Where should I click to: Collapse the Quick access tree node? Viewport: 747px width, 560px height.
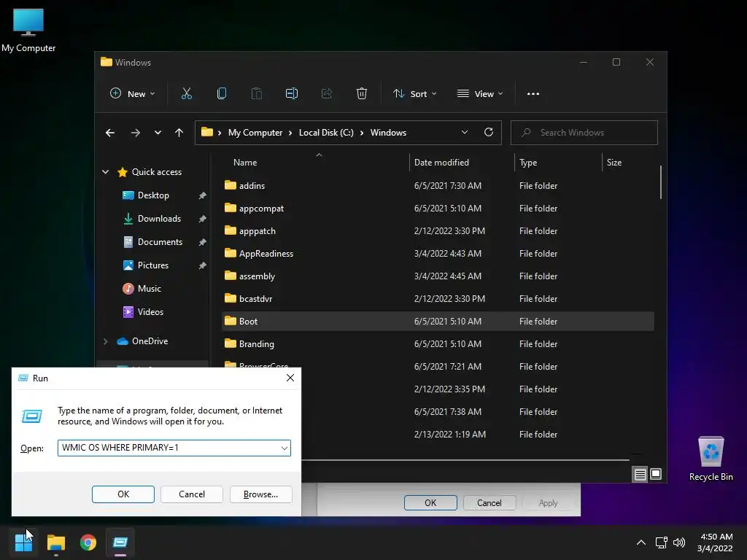pyautogui.click(x=105, y=172)
